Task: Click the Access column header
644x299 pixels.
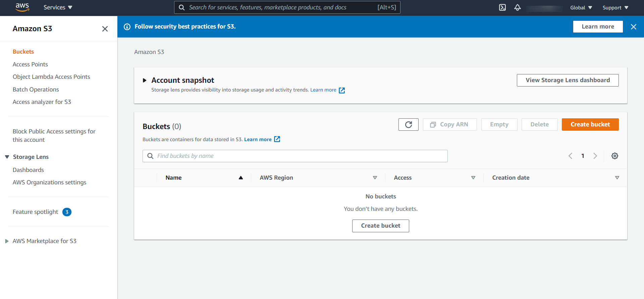Action: (402, 178)
